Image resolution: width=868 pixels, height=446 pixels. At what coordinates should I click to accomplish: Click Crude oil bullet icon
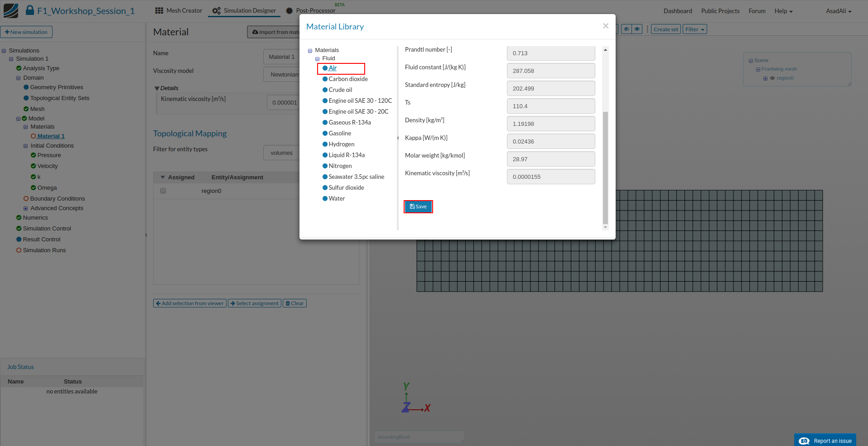325,90
